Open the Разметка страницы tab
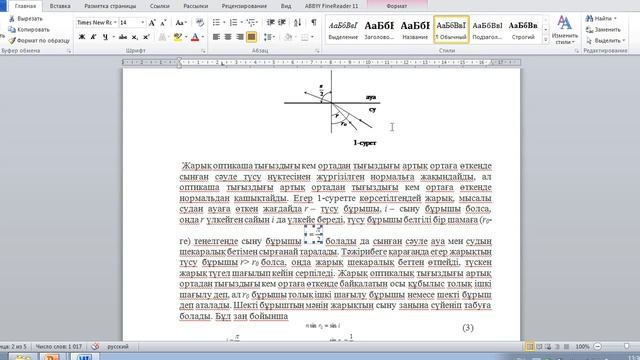 coord(110,6)
